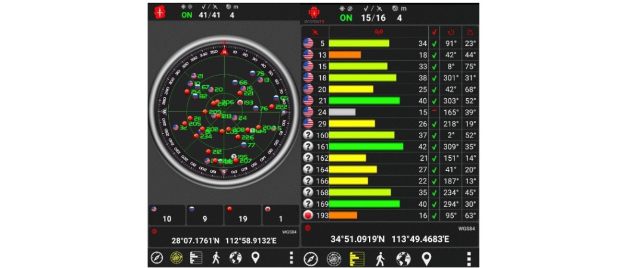644x268 pixels.
Task: Open three-dot overflow menu in right panel
Action: pyautogui.click(x=469, y=258)
